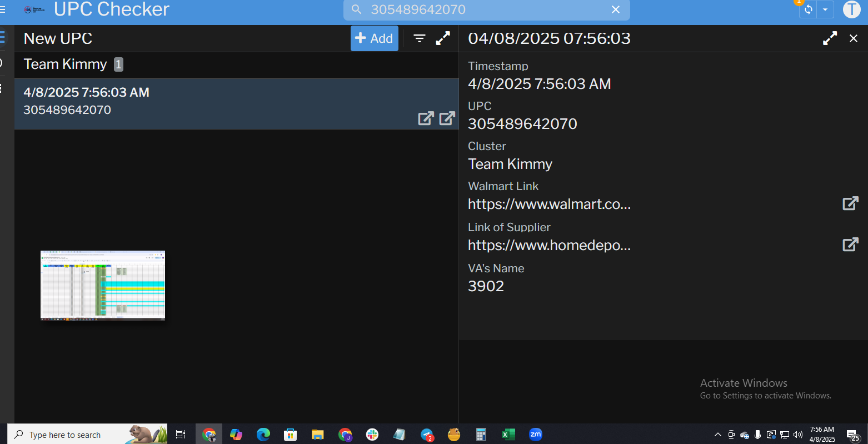Open the user profile avatar T
The image size is (868, 444).
click(851, 9)
